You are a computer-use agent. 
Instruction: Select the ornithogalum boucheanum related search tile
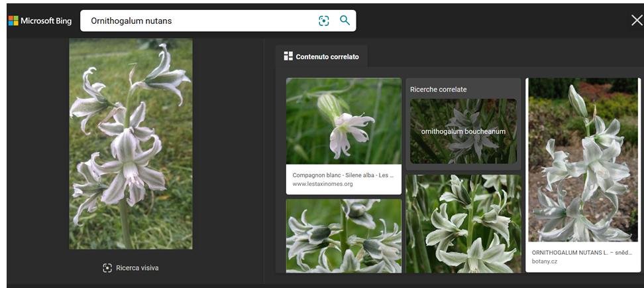point(463,131)
